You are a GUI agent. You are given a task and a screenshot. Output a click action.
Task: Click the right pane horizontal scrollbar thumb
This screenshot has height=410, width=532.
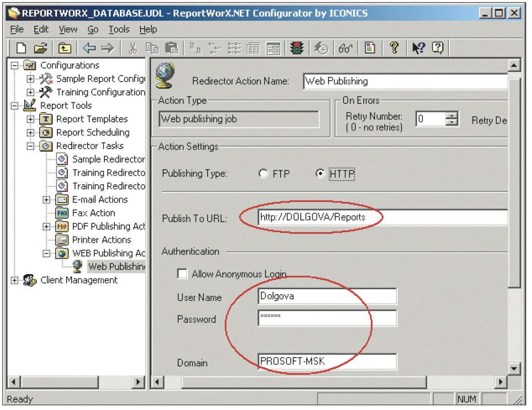tap(304, 382)
